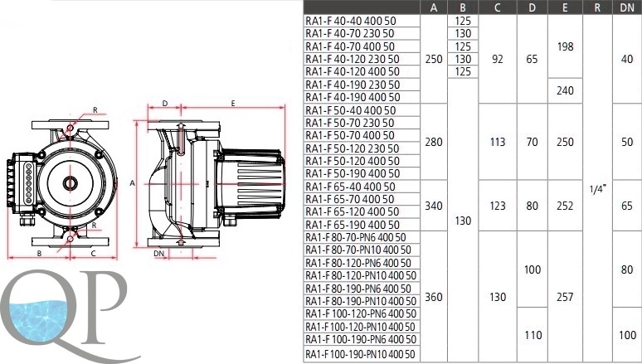Click the 1/4" value in column R
The image size is (642, 364).
click(x=597, y=187)
